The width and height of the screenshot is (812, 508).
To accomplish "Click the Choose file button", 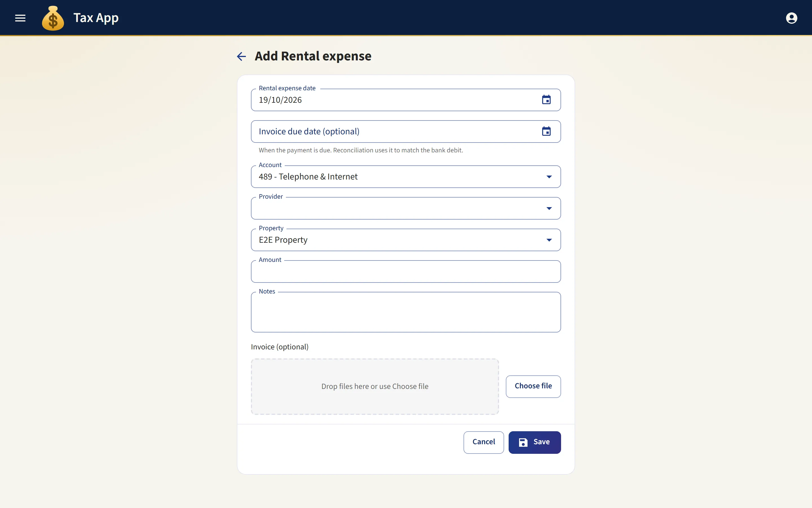I will tap(533, 386).
